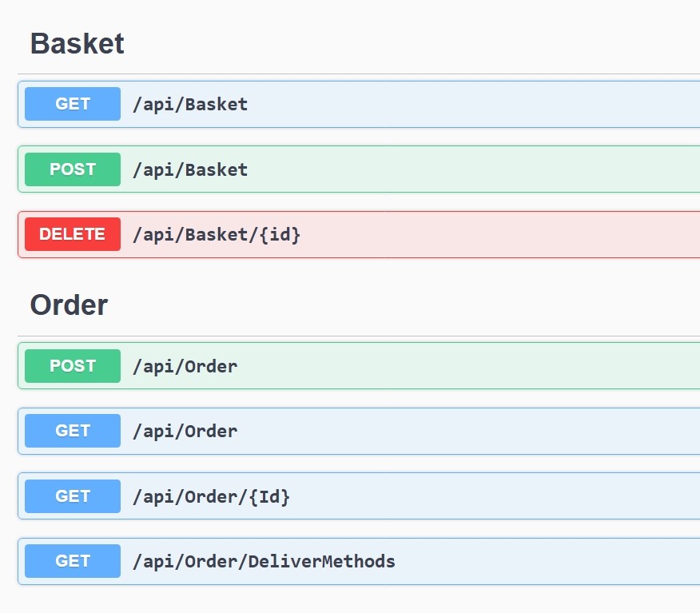Open the /api/Order path in GET row
The height and width of the screenshot is (613, 700).
click(185, 431)
